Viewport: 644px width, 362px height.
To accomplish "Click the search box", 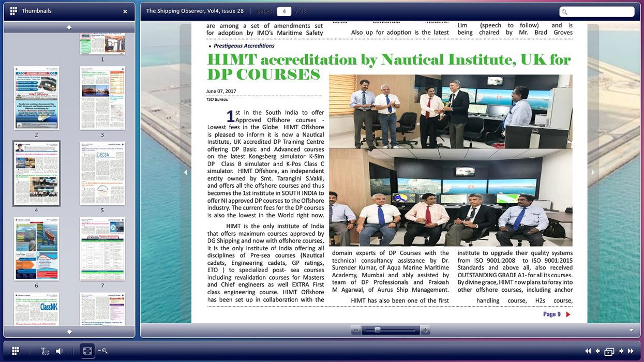I will 596,12.
